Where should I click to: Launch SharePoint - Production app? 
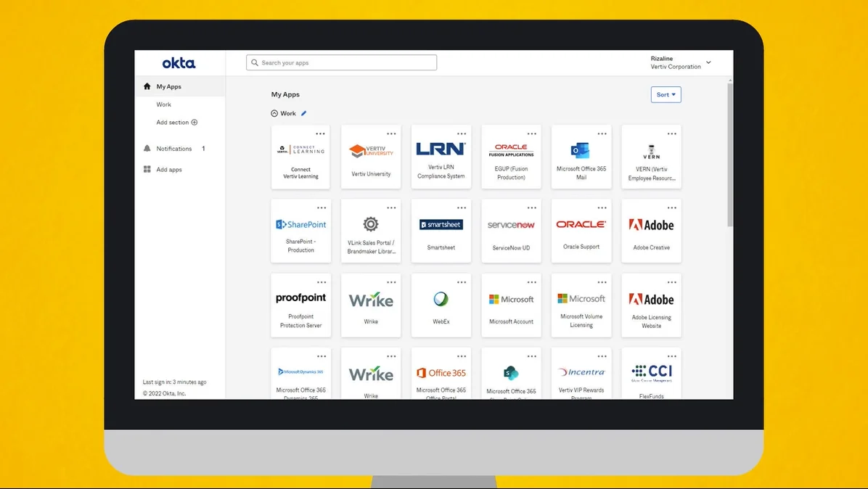(300, 231)
